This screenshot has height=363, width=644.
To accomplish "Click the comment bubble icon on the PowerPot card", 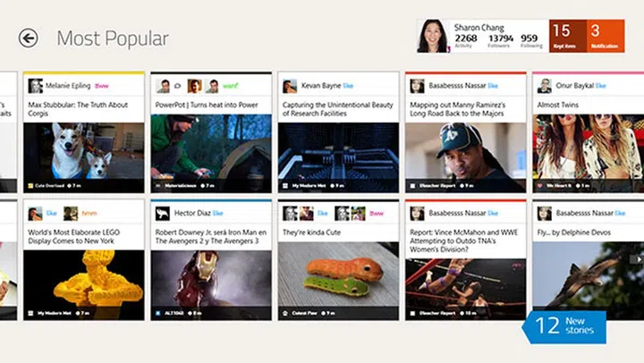I will coord(178,86).
